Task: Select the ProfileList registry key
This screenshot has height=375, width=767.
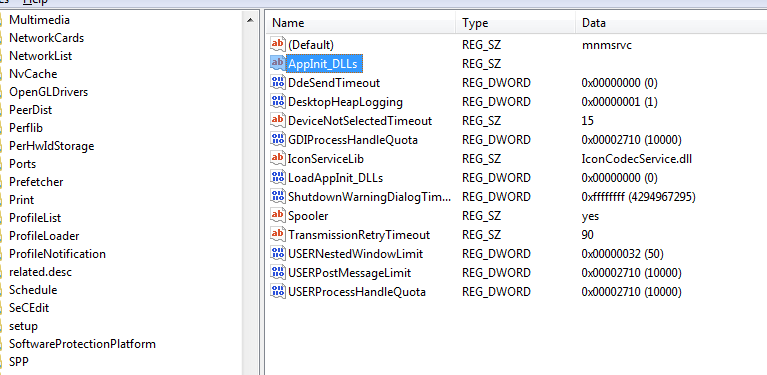Action: (35, 218)
